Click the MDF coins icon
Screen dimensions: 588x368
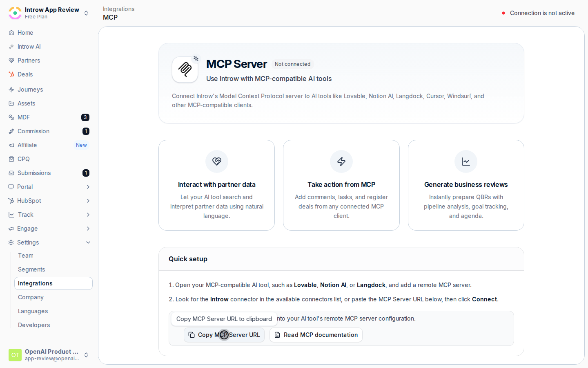click(x=11, y=117)
